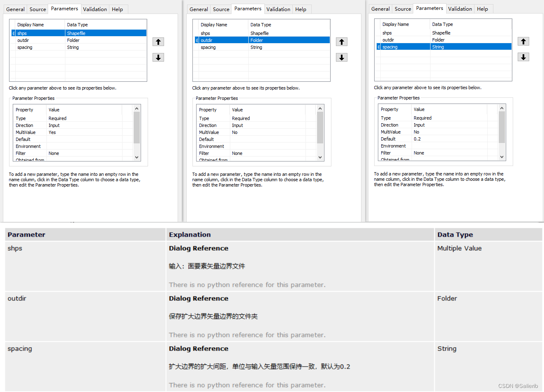This screenshot has width=544, height=392.
Task: Select spacing row in left panel list
Action: [79, 47]
